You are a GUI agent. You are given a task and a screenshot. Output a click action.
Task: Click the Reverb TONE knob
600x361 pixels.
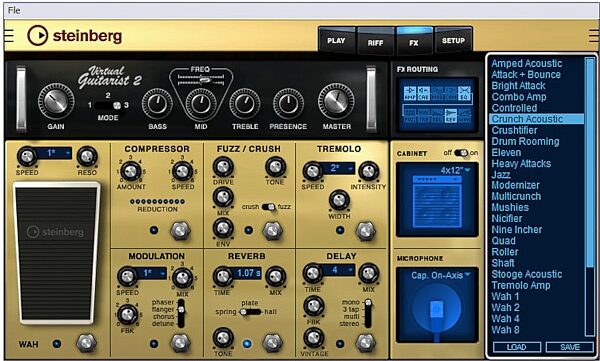223,338
